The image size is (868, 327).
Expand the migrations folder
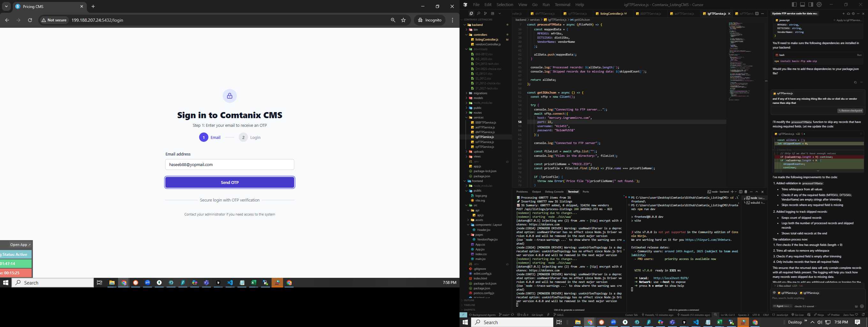[486, 93]
